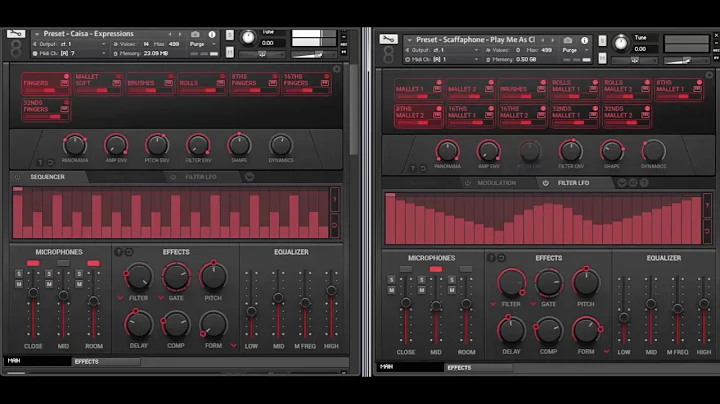
Task: Toggle the Sequencer power button in Caisa
Action: (x=17, y=177)
